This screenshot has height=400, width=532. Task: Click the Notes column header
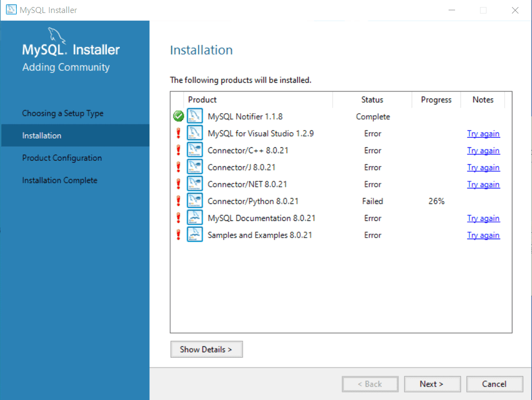[x=483, y=100]
